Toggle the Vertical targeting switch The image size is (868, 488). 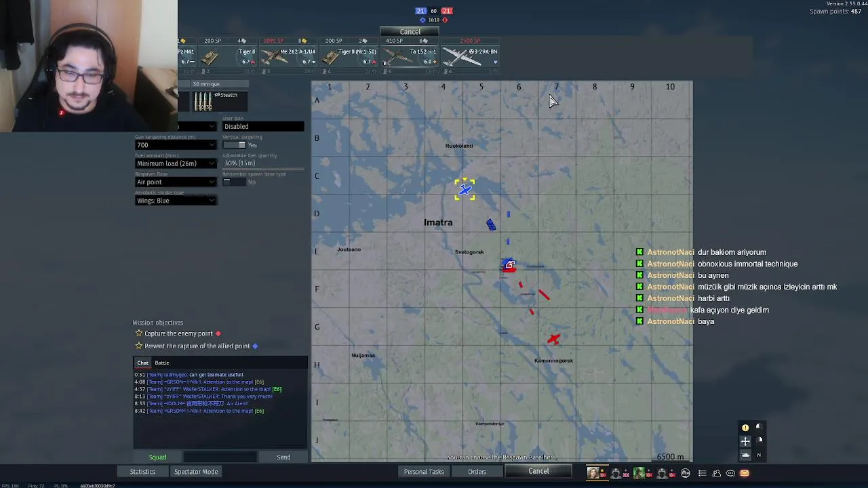coord(234,145)
